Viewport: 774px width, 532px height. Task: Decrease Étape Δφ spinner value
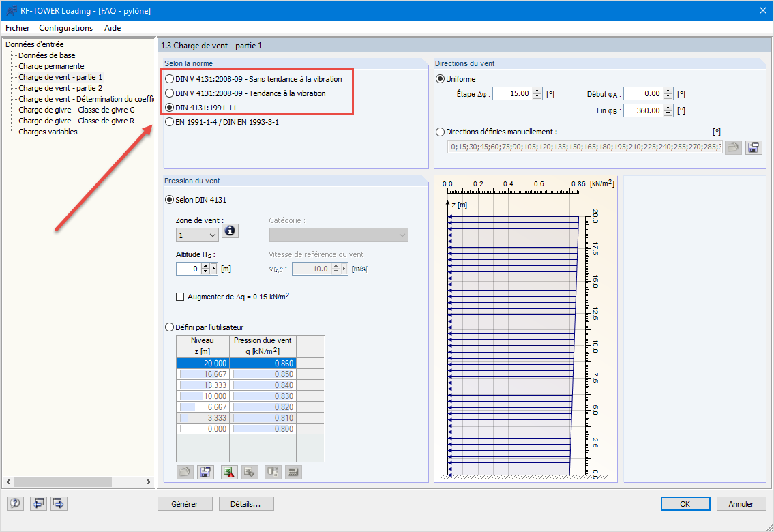[537, 97]
